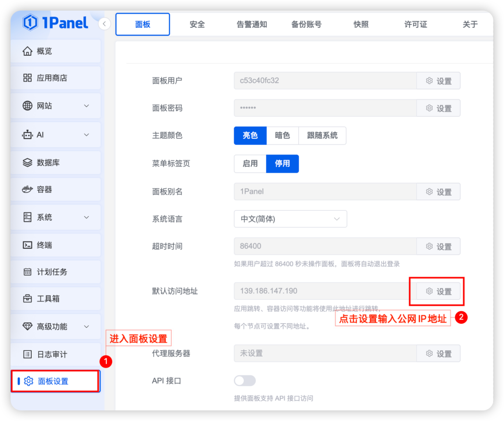The image size is (504, 421).
Task: Open 日志审计 via its log icon
Action: click(27, 355)
